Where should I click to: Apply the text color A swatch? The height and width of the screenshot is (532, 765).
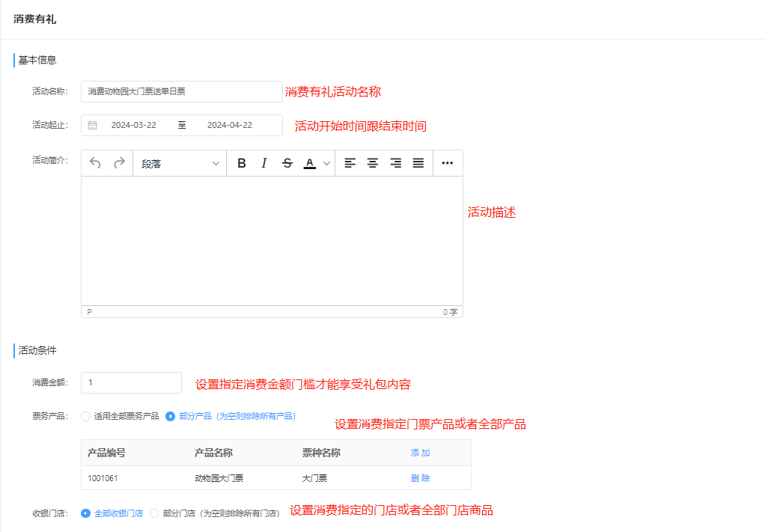pyautogui.click(x=309, y=163)
